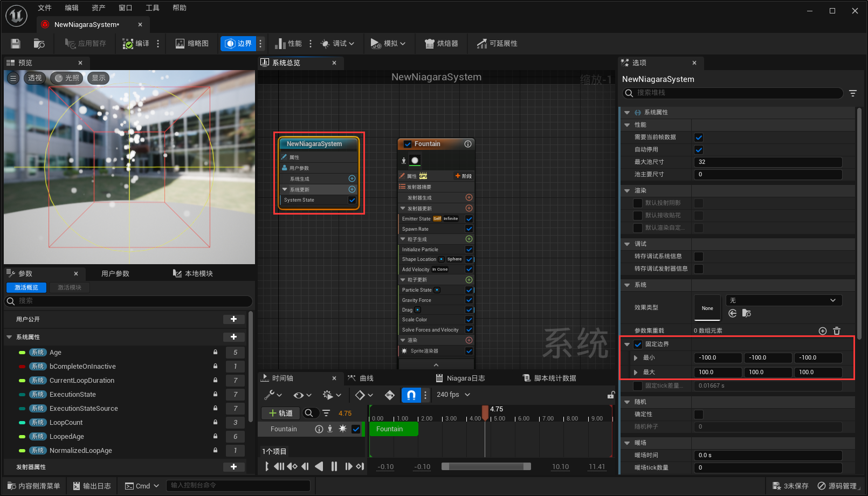
Task: Toggle the Scale Color module checkbox
Action: [469, 320]
